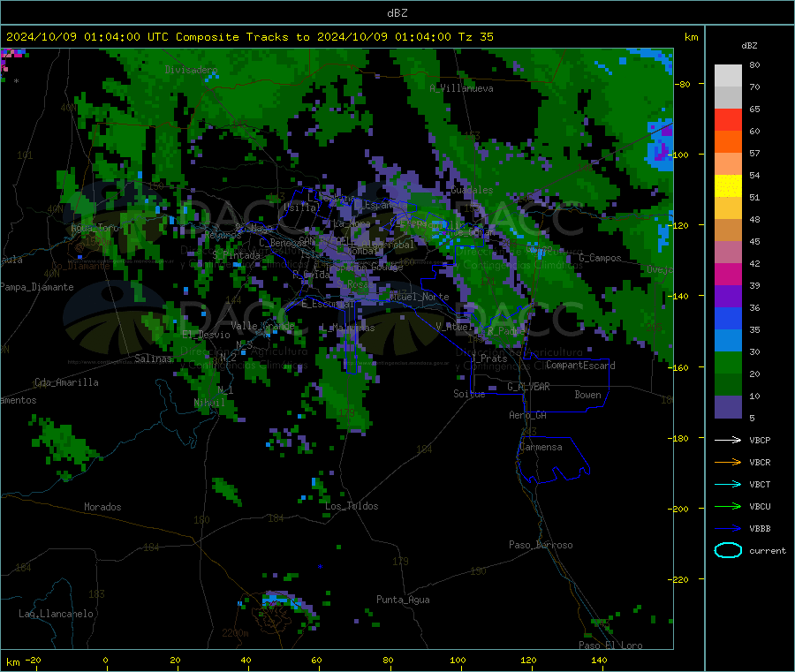Click the A_Villanueva map label

point(461,88)
